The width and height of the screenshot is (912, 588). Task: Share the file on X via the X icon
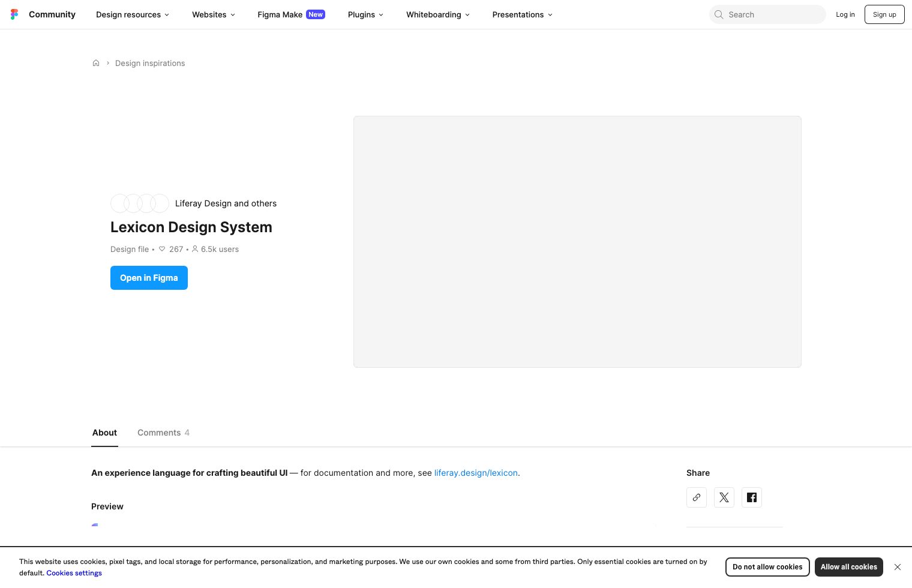724,497
